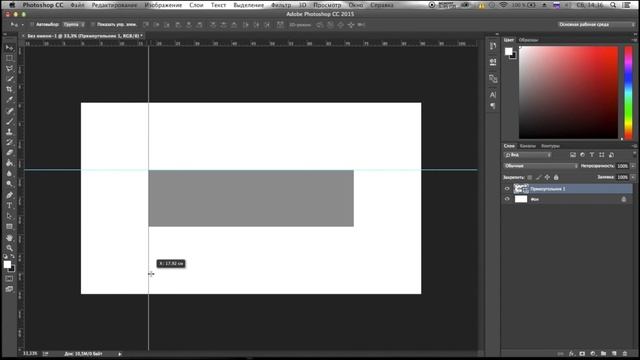Switch to the Образцы tab
Viewport: 640px width, 360px height.
point(528,40)
